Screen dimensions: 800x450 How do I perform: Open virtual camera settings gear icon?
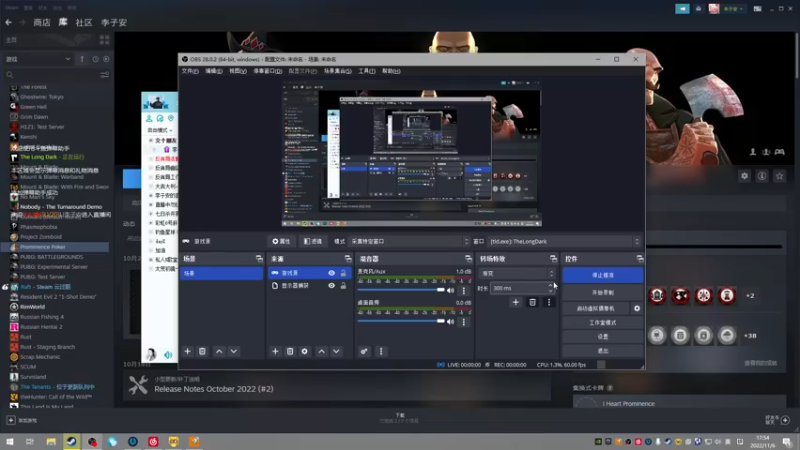(637, 308)
